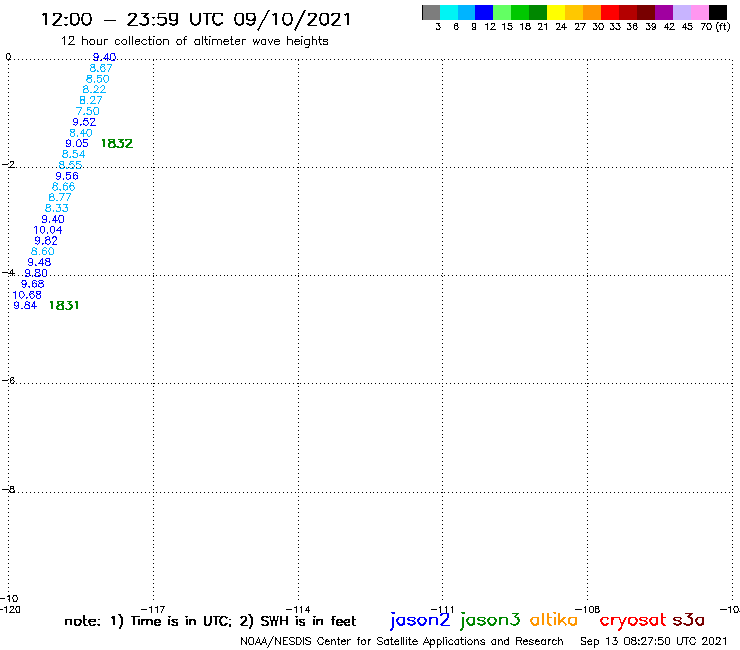740x650 pixels.
Task: Click the wave height value '9.48'
Action: [x=39, y=262]
